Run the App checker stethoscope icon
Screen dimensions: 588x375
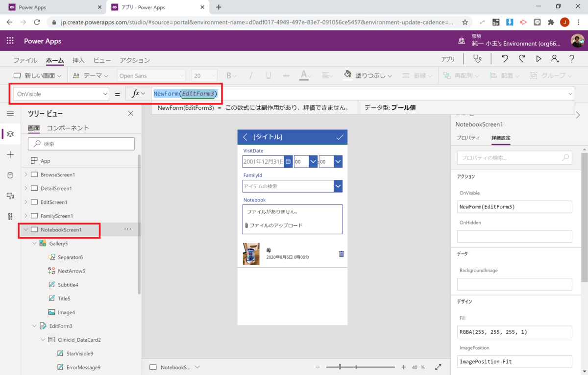tap(477, 59)
